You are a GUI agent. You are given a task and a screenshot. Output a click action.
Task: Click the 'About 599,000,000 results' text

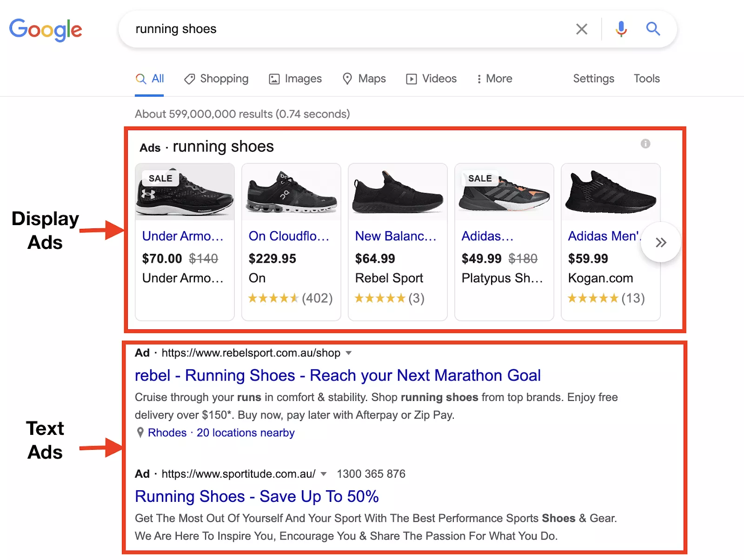point(242,114)
